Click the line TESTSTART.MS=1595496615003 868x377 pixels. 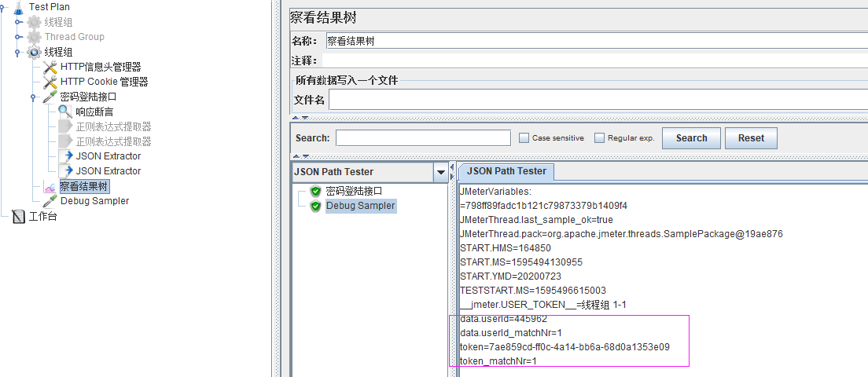click(x=532, y=291)
